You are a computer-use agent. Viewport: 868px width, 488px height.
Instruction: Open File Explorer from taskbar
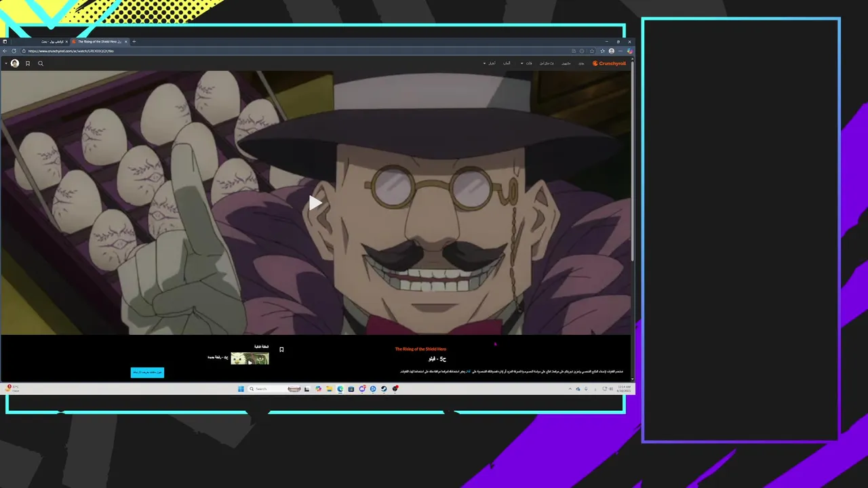[x=330, y=389]
